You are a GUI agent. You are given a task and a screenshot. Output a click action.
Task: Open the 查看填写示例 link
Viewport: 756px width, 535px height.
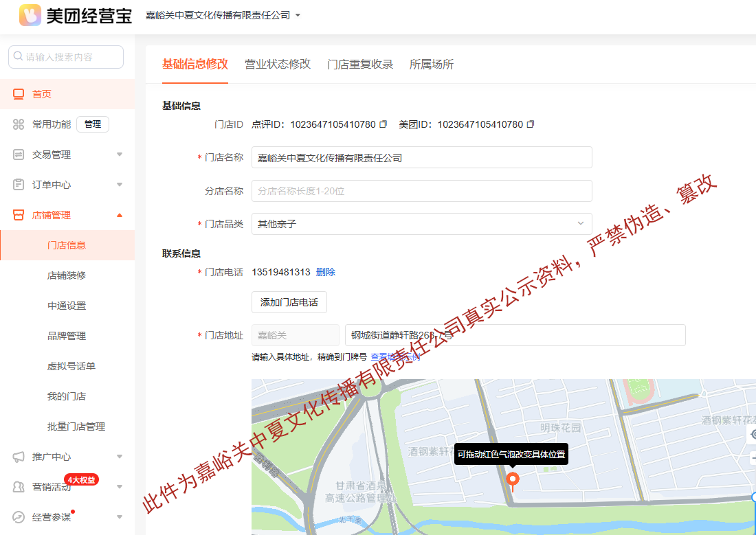click(x=395, y=356)
